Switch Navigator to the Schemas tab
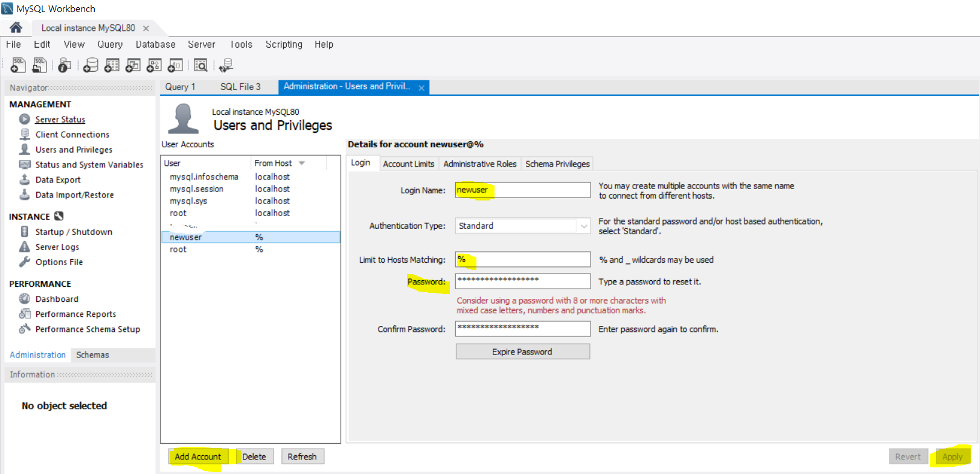The image size is (980, 474). click(x=92, y=355)
